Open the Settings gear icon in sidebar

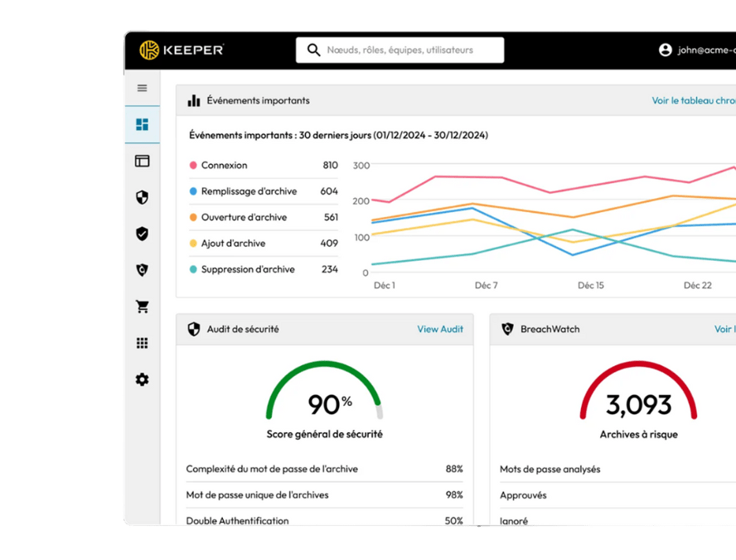point(142,379)
